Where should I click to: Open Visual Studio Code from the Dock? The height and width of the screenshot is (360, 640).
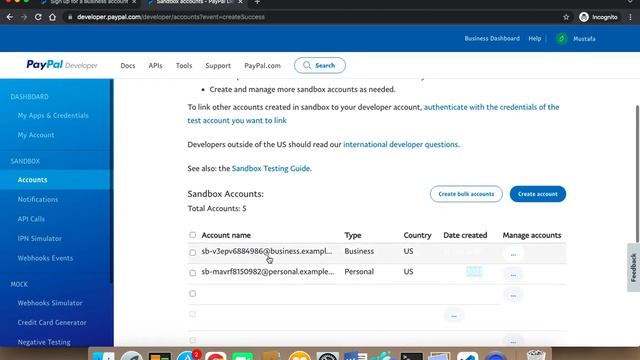[x=467, y=356]
